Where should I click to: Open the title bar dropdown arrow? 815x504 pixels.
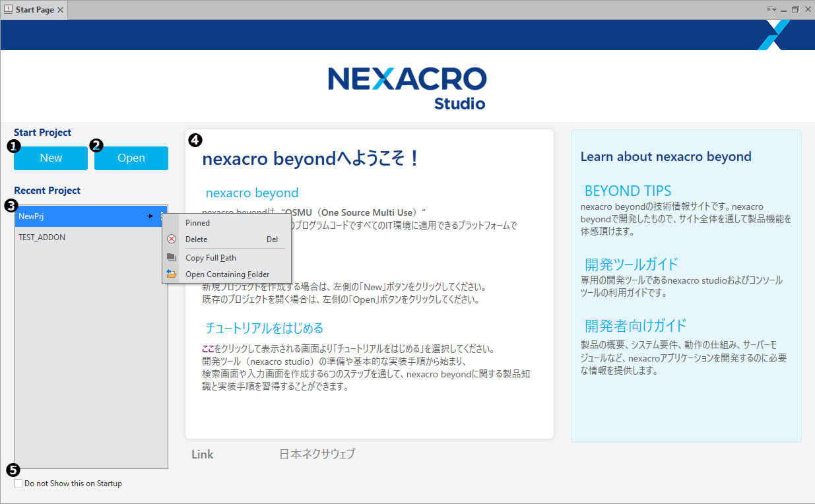(x=775, y=9)
